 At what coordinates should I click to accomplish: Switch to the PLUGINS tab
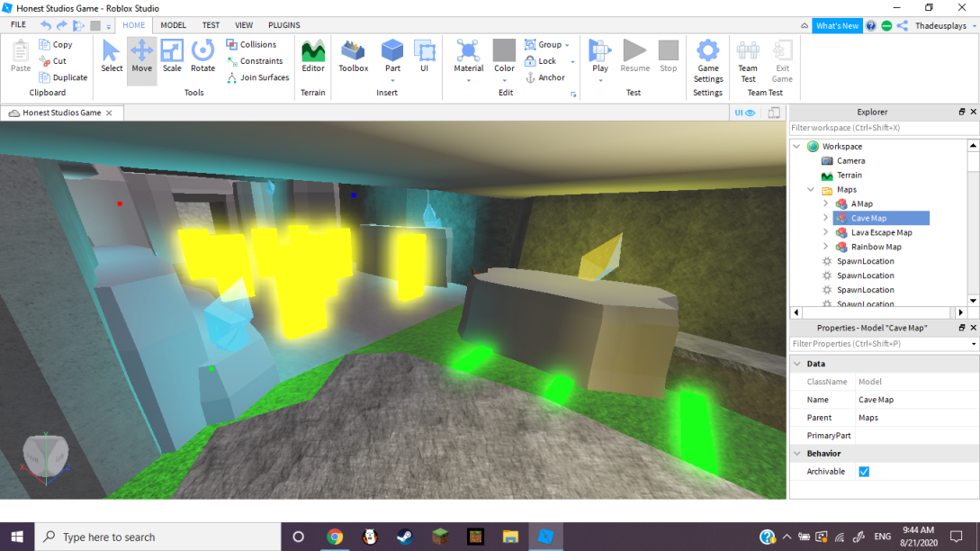pos(284,25)
